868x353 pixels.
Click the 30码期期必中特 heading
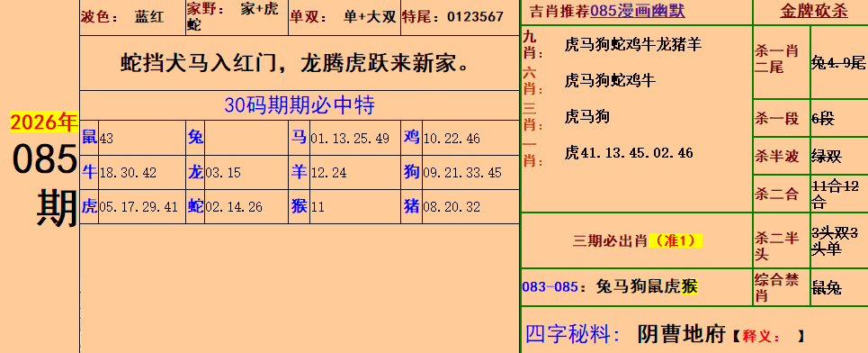point(300,105)
